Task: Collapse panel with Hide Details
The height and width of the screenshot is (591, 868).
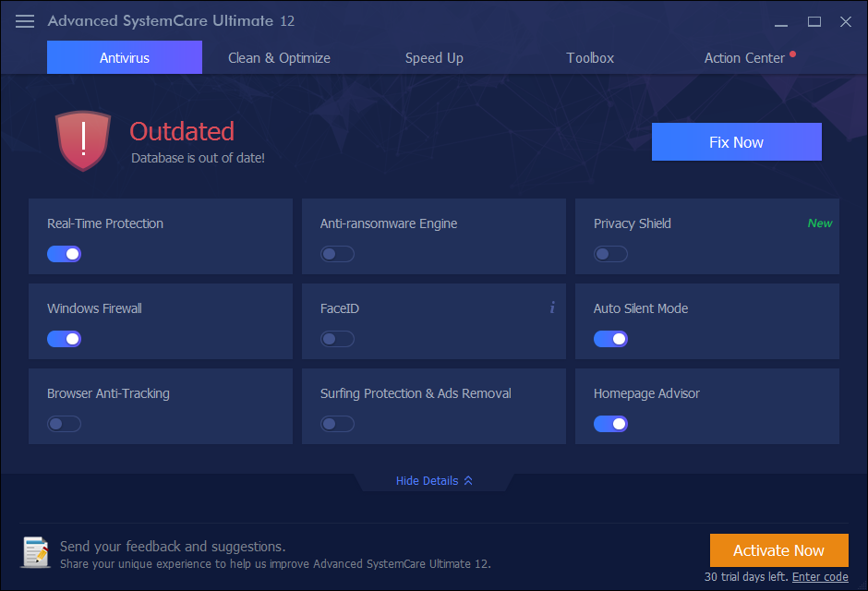Action: click(x=434, y=481)
